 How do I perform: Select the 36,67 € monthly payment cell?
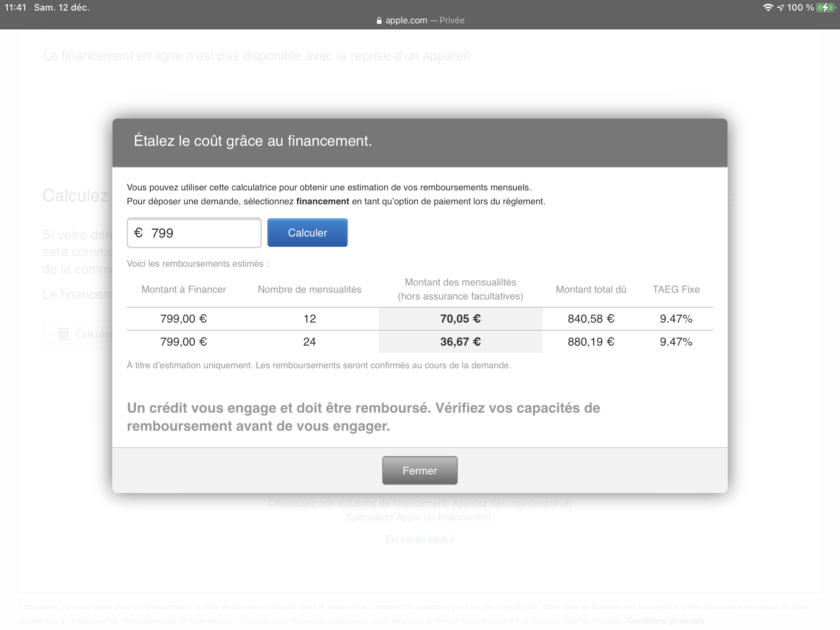click(460, 341)
